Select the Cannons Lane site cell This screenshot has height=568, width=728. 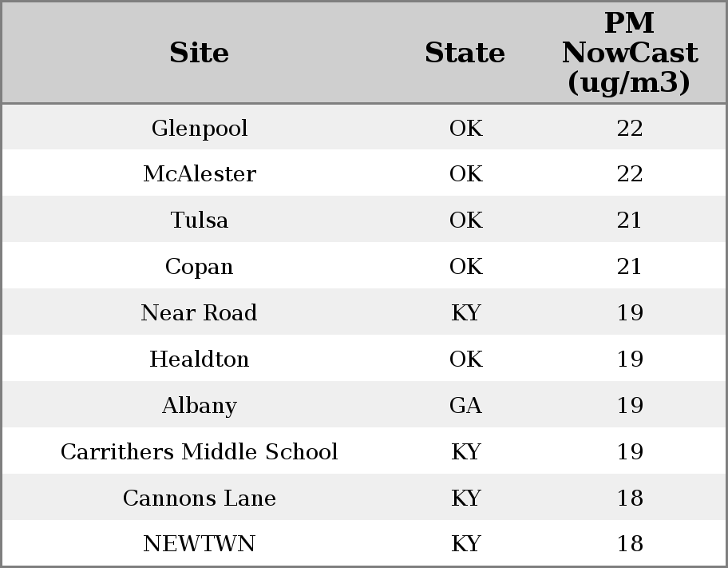tap(200, 498)
